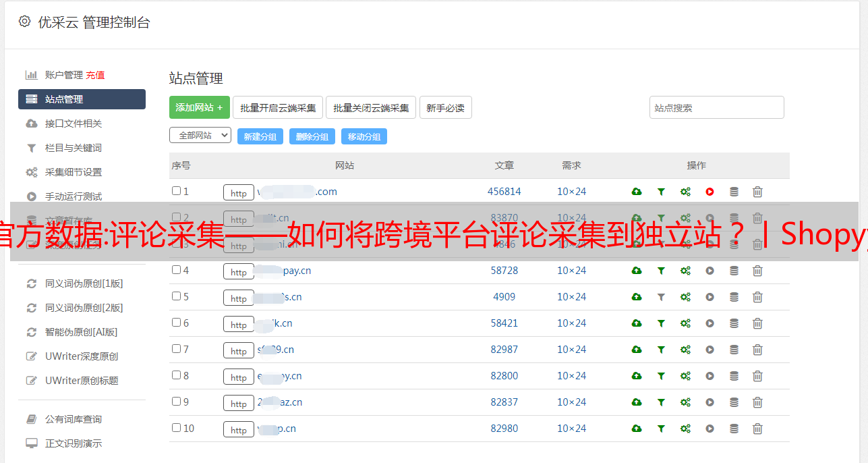868x463 pixels.
Task: Open the funnel icon for row 4 pay.cn
Action: coord(661,271)
